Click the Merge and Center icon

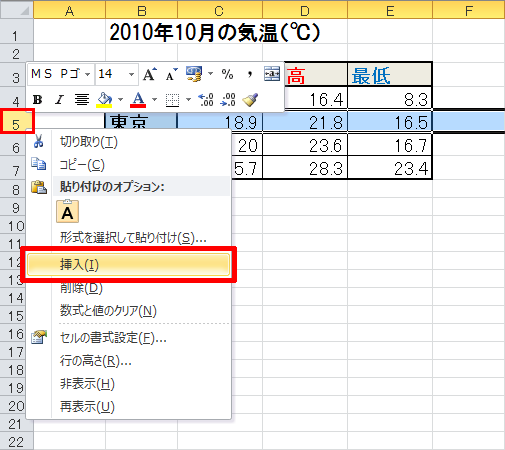coord(272,74)
